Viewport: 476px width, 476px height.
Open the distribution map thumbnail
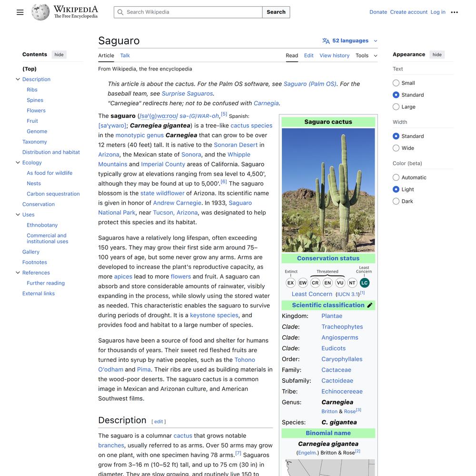(x=328, y=467)
